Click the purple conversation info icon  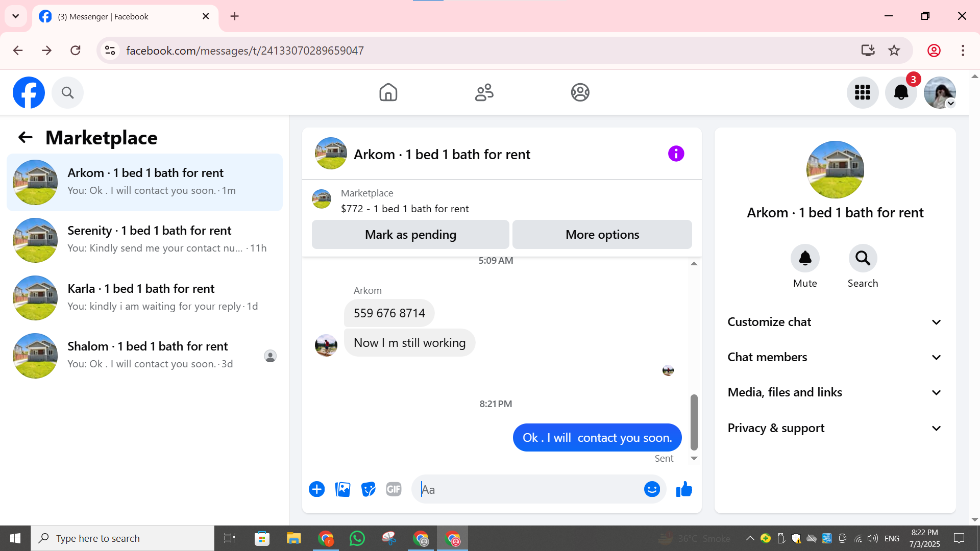676,154
